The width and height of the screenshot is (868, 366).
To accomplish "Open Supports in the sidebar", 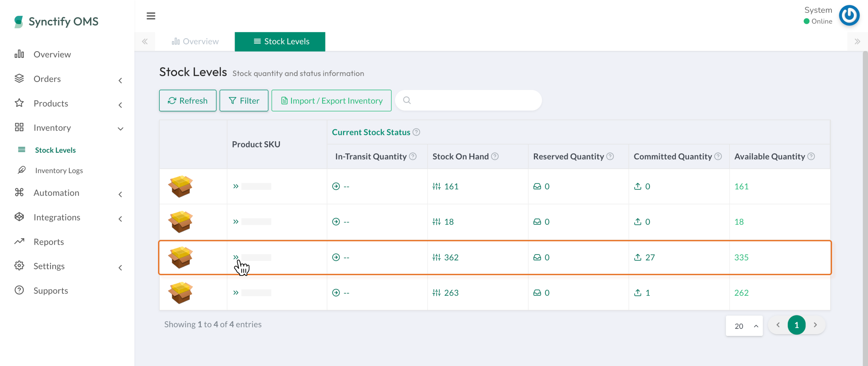I will pyautogui.click(x=51, y=290).
